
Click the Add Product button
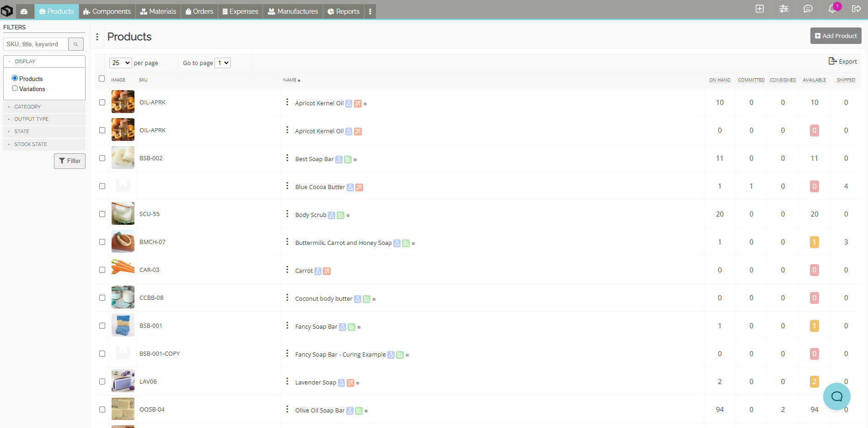click(836, 35)
